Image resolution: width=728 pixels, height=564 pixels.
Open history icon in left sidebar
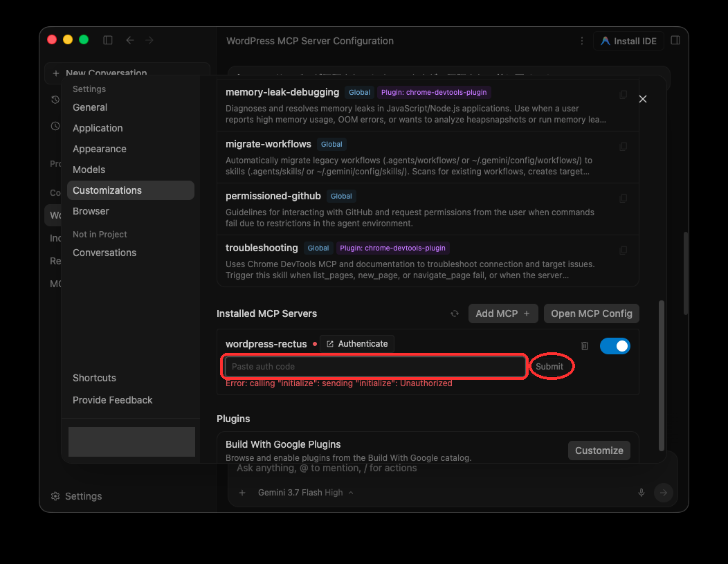pos(55,100)
